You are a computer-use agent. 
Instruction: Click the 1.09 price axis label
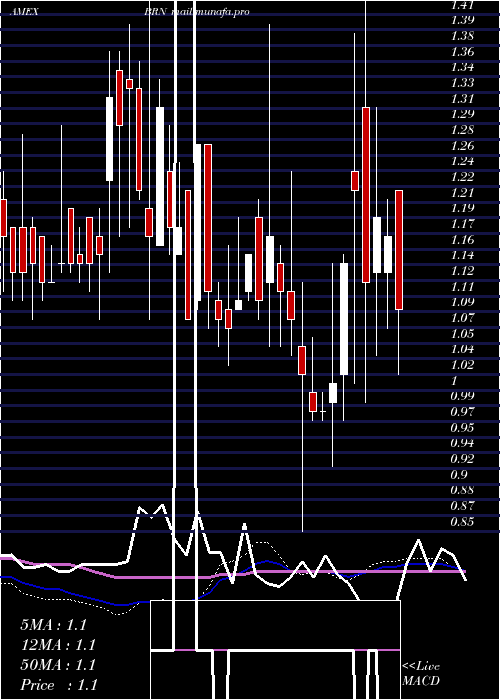pos(462,302)
